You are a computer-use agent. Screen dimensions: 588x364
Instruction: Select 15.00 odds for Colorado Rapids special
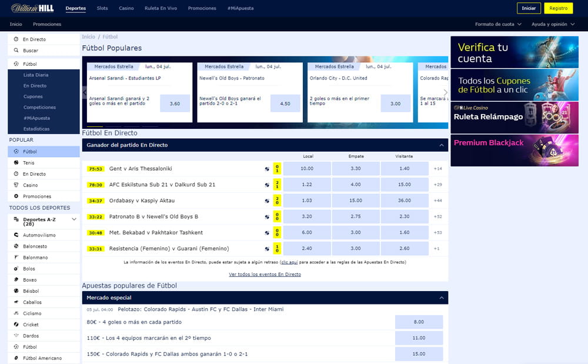(x=419, y=354)
